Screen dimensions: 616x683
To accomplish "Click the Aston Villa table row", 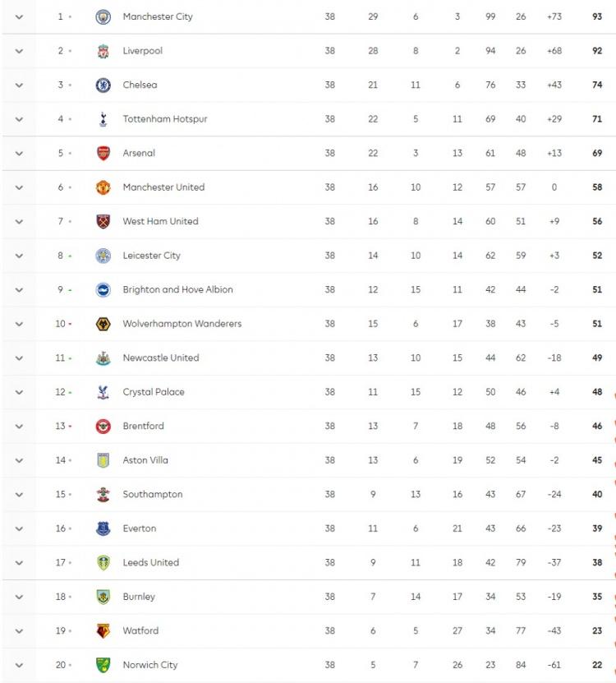I will [329, 460].
